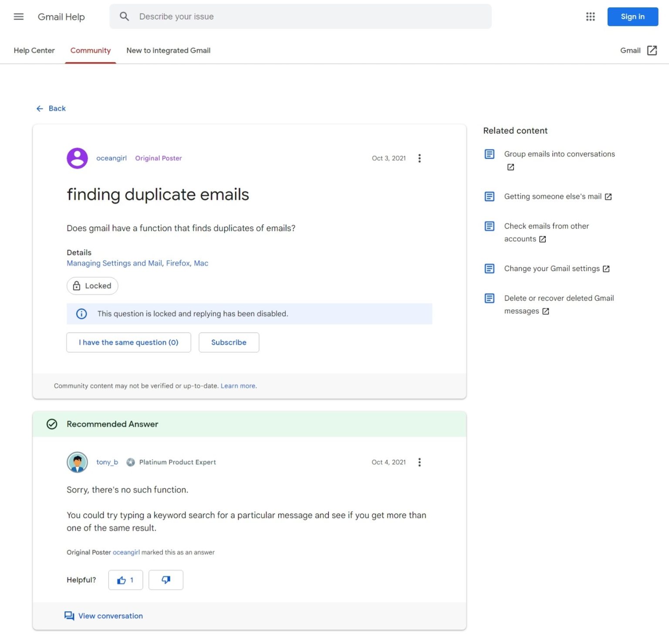This screenshot has height=644, width=669.
Task: Open the Google apps grid
Action: pyautogui.click(x=590, y=17)
